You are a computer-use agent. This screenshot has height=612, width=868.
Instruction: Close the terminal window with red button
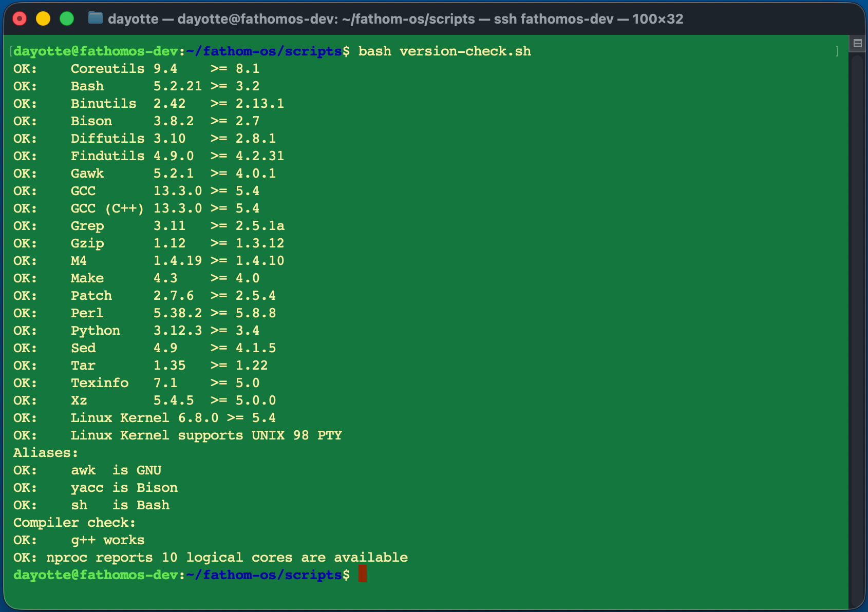20,19
